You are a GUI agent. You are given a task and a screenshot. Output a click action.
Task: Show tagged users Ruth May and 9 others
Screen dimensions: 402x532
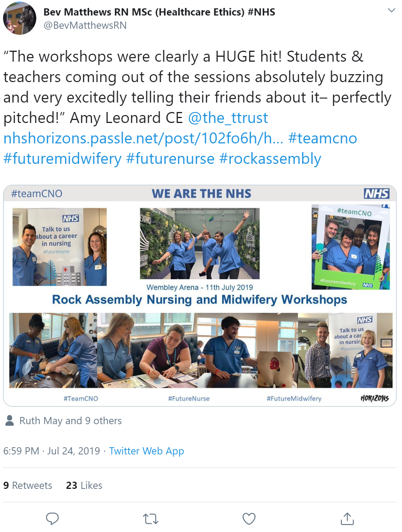(70, 421)
